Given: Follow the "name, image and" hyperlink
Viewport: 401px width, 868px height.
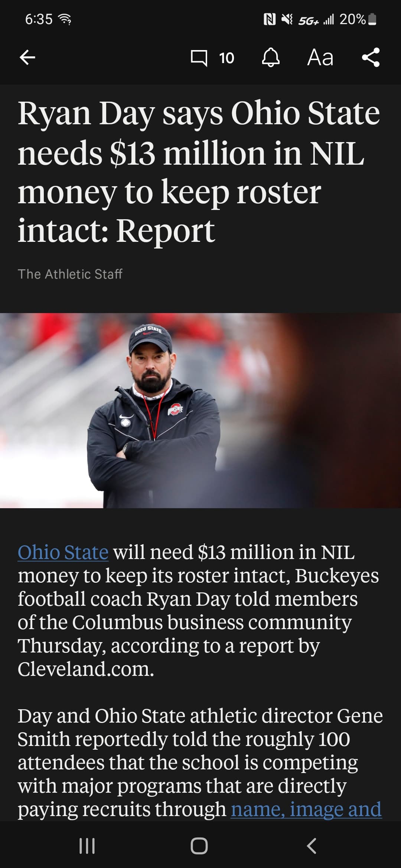Looking at the screenshot, I should point(306,809).
